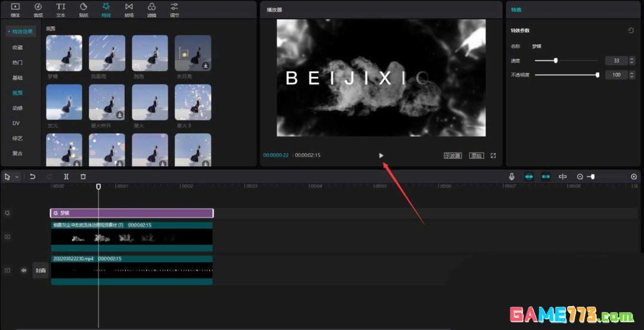Click the speed value field showing 33
644x330 pixels.
pos(616,61)
